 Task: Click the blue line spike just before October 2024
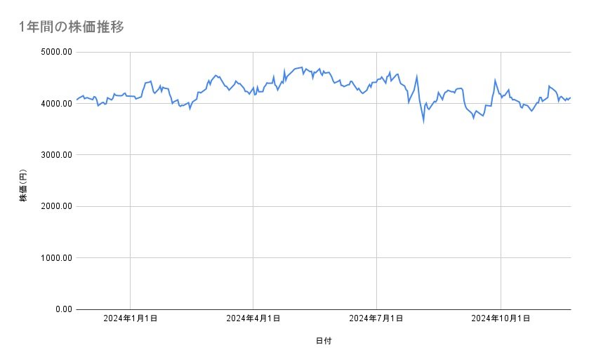[x=495, y=80]
